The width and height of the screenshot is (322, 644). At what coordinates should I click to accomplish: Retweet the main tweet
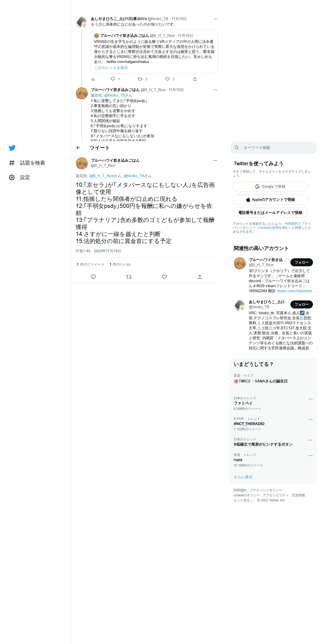pos(129,277)
